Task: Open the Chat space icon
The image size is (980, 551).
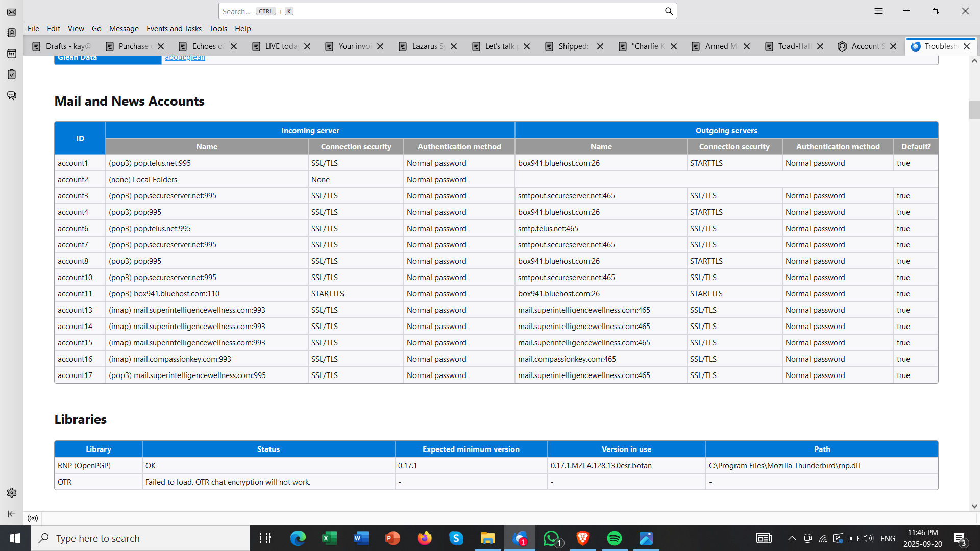Action: (12, 95)
